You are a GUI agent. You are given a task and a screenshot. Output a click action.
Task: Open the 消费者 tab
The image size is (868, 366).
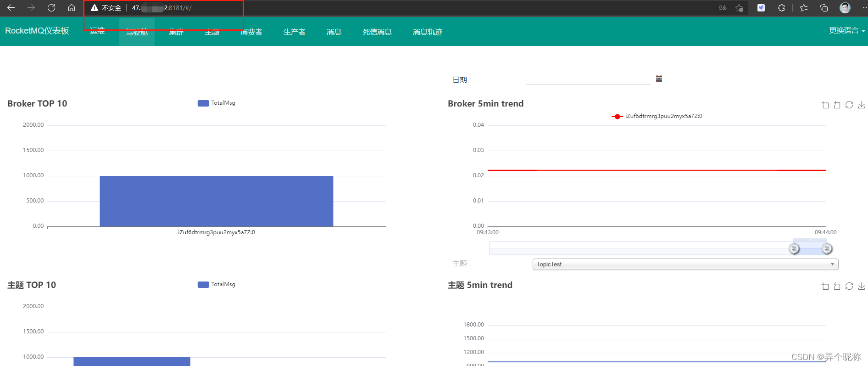(251, 32)
